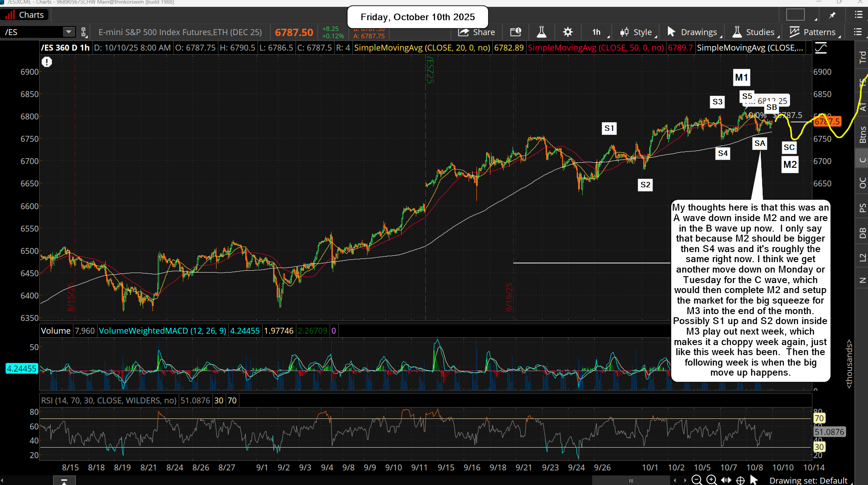This screenshot has height=485, width=868.
Task: Toggle the pin icon in top bar
Action: pos(832,15)
